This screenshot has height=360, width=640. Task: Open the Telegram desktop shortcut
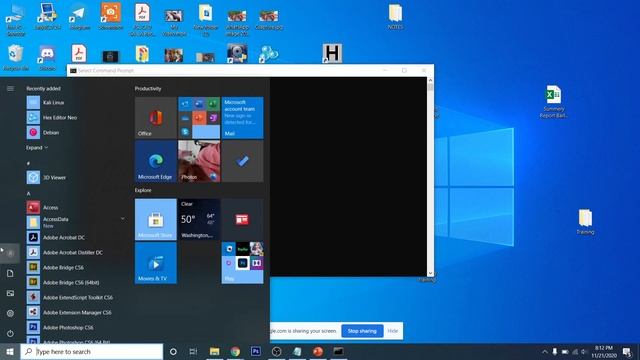tap(79, 17)
